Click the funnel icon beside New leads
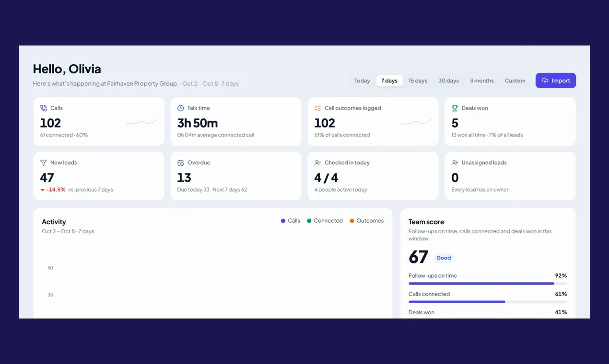Viewport: 609px width, 364px height. (x=44, y=163)
